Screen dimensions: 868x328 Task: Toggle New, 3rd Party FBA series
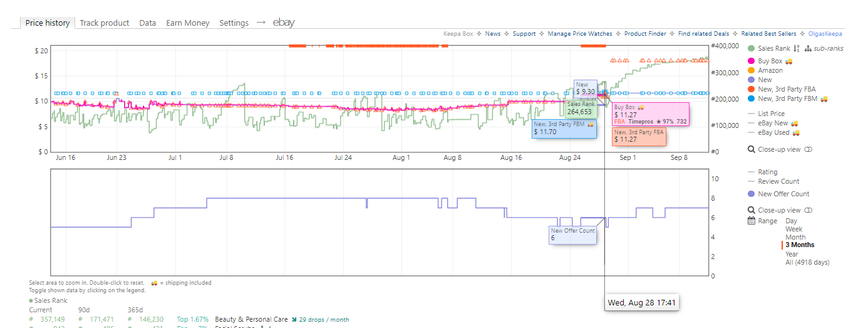[x=782, y=89]
